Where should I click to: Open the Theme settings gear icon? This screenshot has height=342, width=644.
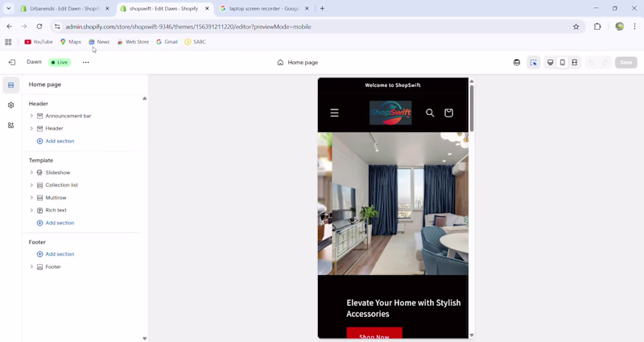click(x=10, y=105)
